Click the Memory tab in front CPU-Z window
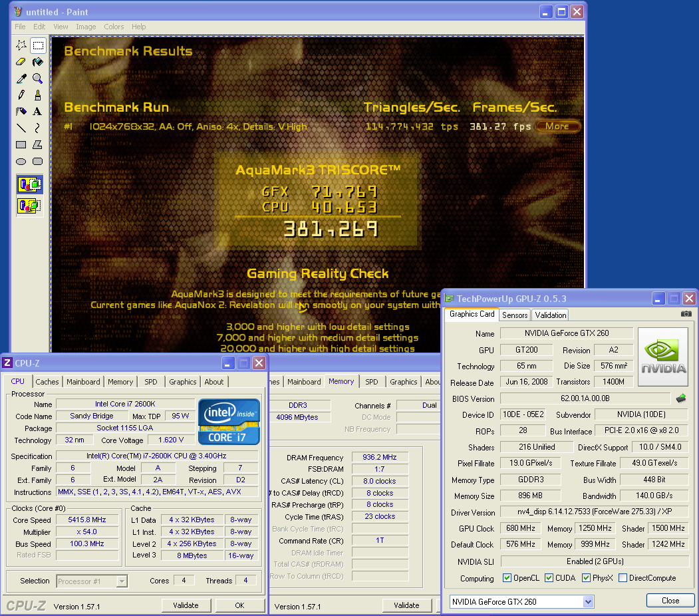The height and width of the screenshot is (616, 699). pyautogui.click(x=120, y=382)
